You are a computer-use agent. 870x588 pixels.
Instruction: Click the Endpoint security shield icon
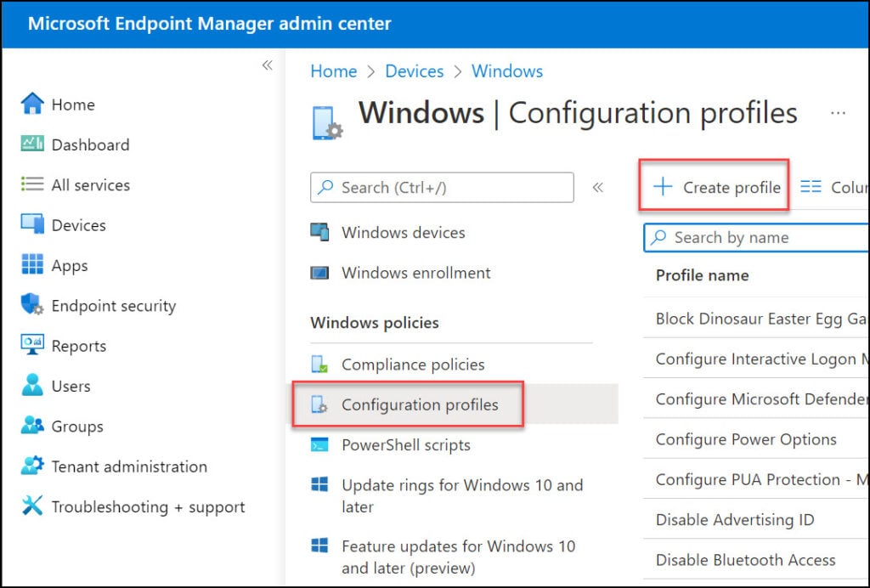coord(32,304)
